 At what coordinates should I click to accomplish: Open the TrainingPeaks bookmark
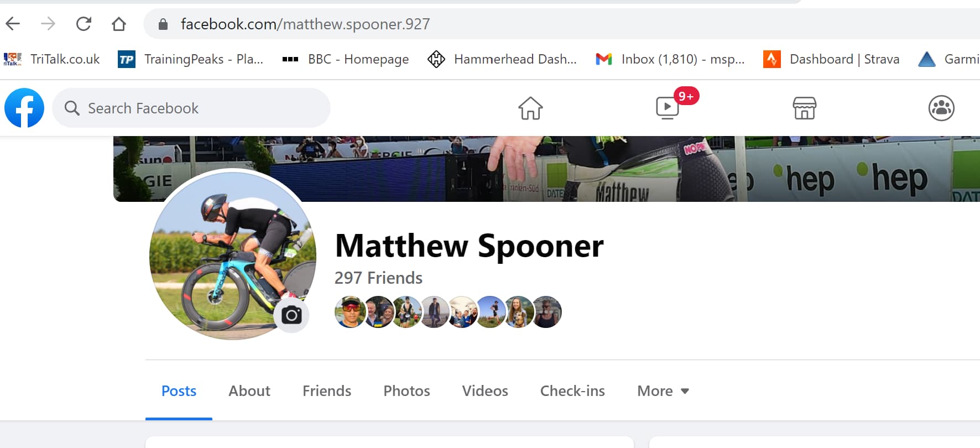click(x=191, y=59)
